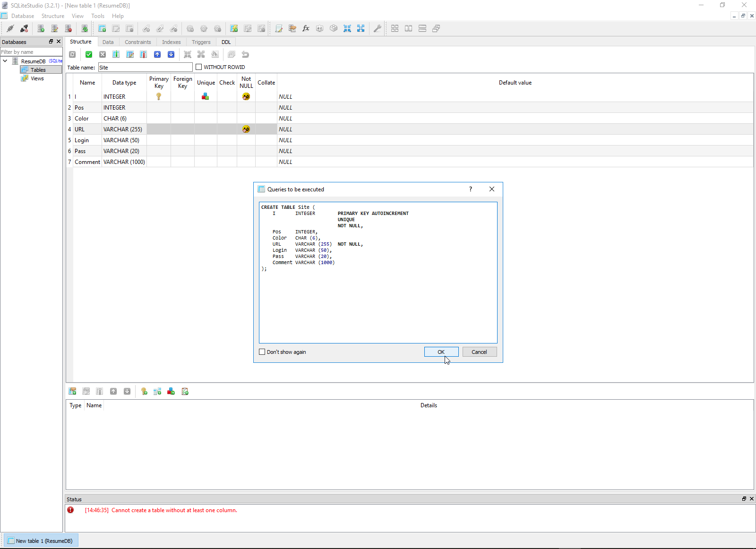Click the error icon in Status panel
The height and width of the screenshot is (549, 756).
point(70,510)
